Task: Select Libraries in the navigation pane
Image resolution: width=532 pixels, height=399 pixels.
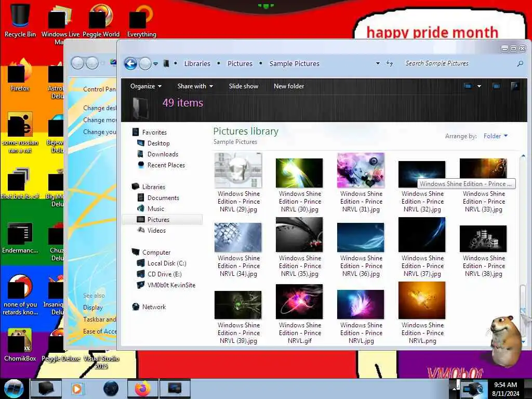Action: tap(148, 187)
